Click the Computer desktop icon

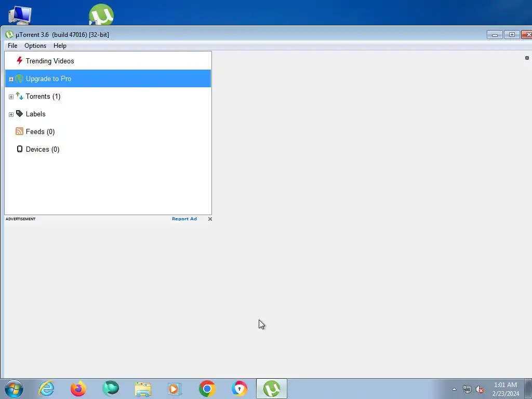pyautogui.click(x=20, y=15)
